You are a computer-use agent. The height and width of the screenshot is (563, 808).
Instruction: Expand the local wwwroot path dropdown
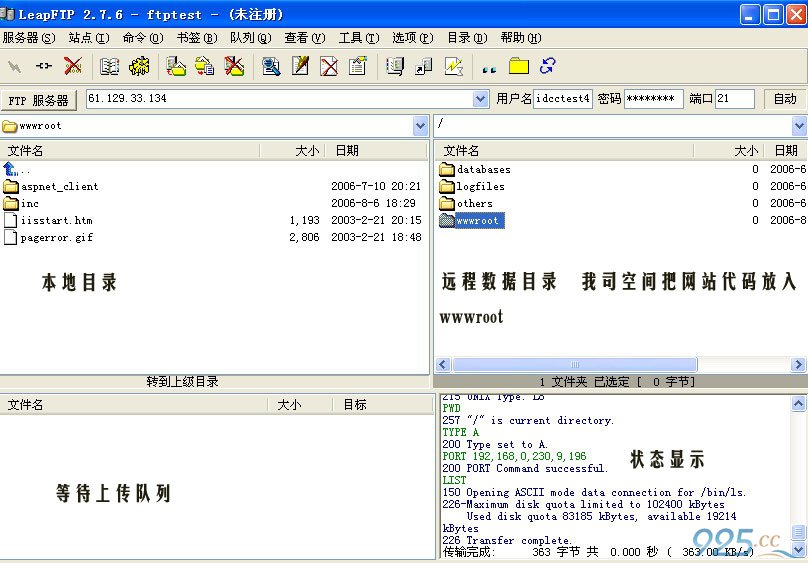(x=420, y=125)
